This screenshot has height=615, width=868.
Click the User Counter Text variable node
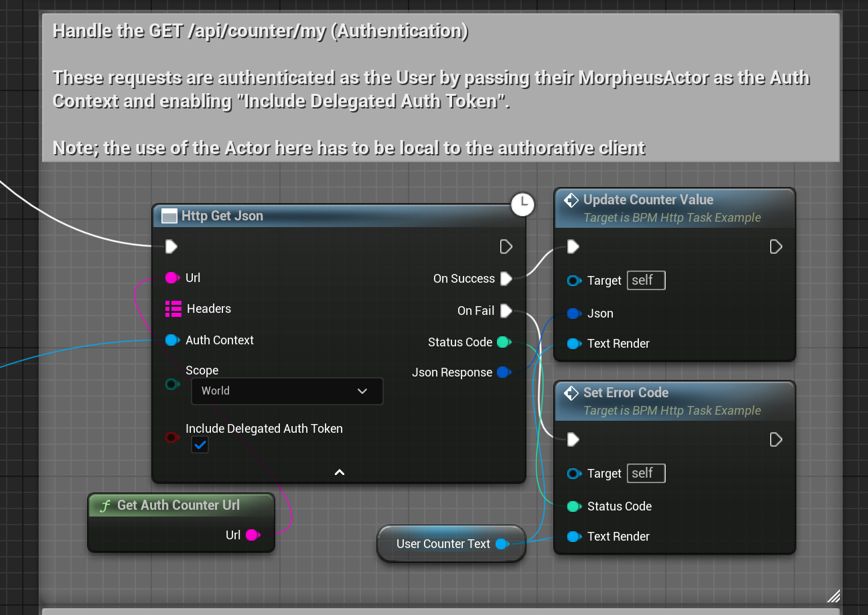click(443, 544)
